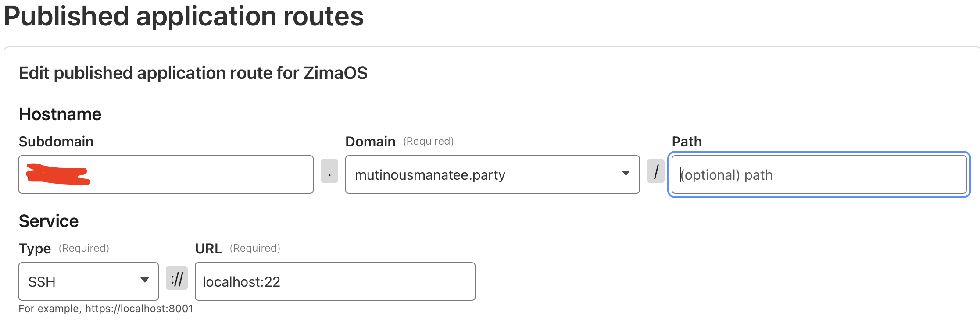The width and height of the screenshot is (980, 327).
Task: Click the Edit published application route heading
Action: click(x=193, y=73)
